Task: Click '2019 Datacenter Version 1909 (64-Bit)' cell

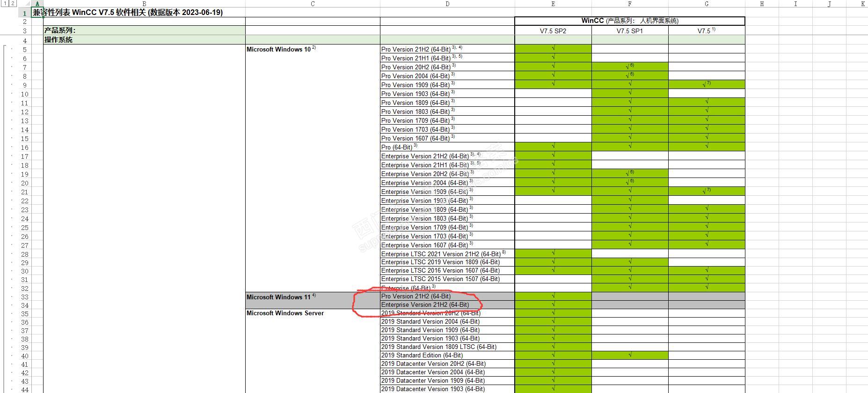Action: pos(447,381)
